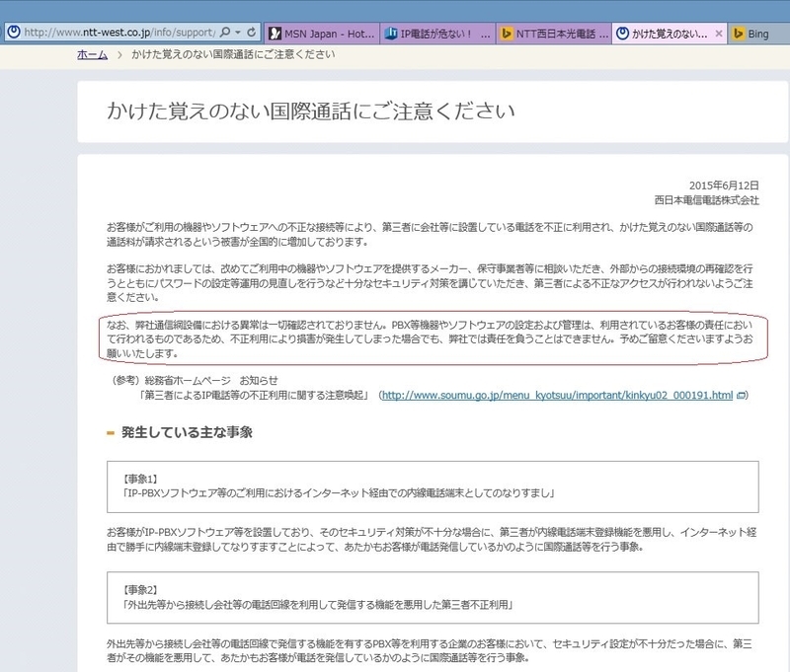
Task: Switch to the IP電話が危ない！ tab
Action: pos(437,34)
